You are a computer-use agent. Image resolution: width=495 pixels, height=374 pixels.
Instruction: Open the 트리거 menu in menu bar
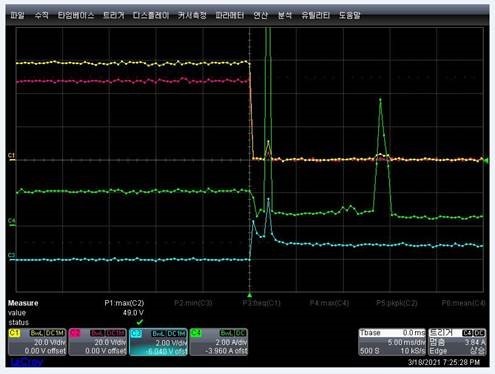tap(114, 15)
